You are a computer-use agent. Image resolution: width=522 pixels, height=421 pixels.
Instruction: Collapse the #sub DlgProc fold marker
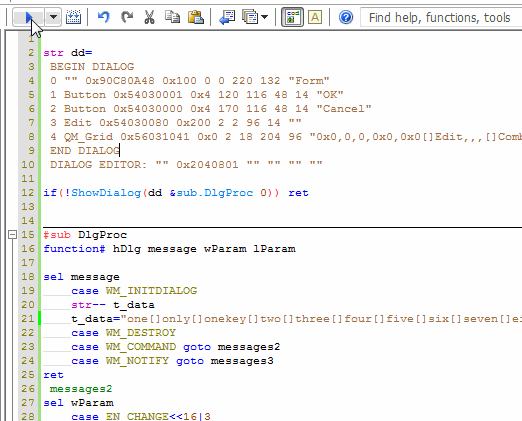tap(12, 235)
